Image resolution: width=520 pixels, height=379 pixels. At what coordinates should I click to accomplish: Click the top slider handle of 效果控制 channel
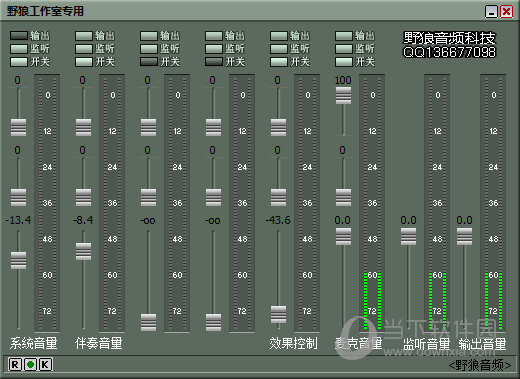pyautogui.click(x=278, y=127)
